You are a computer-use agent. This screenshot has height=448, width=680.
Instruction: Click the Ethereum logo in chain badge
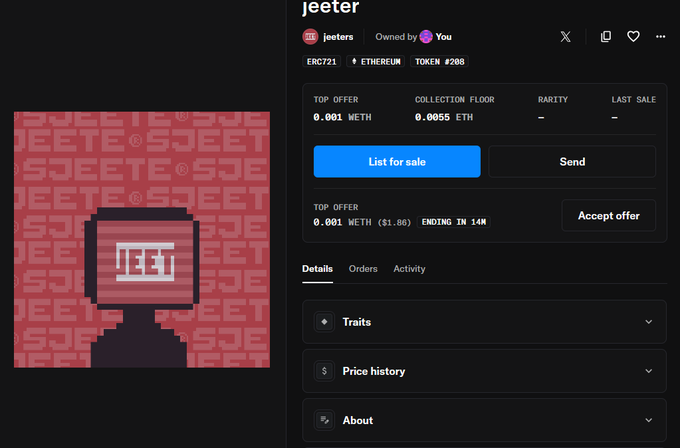(354, 62)
